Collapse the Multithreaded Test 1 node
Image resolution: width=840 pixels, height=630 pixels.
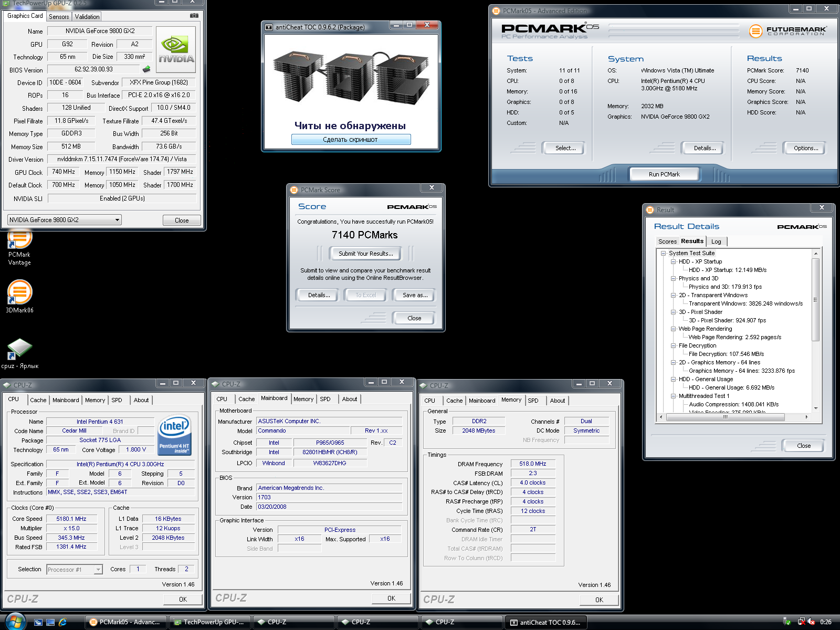click(673, 396)
